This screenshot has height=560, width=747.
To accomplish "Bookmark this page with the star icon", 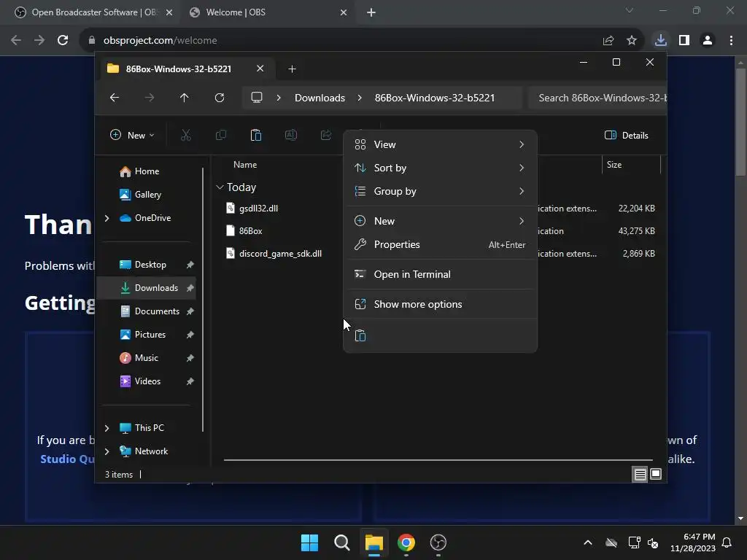I will pyautogui.click(x=632, y=41).
